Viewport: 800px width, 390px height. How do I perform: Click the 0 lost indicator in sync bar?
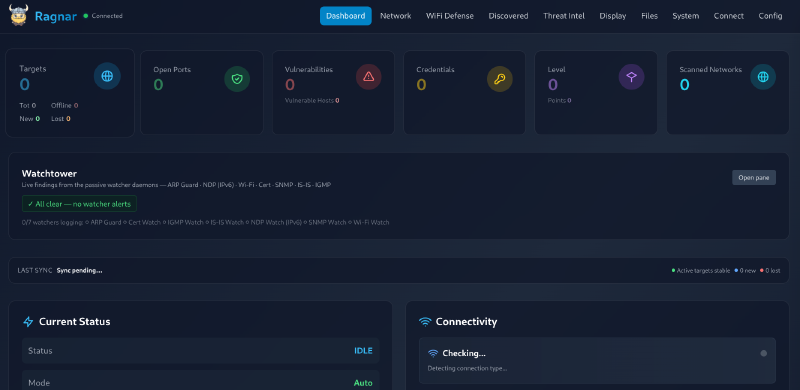click(770, 271)
